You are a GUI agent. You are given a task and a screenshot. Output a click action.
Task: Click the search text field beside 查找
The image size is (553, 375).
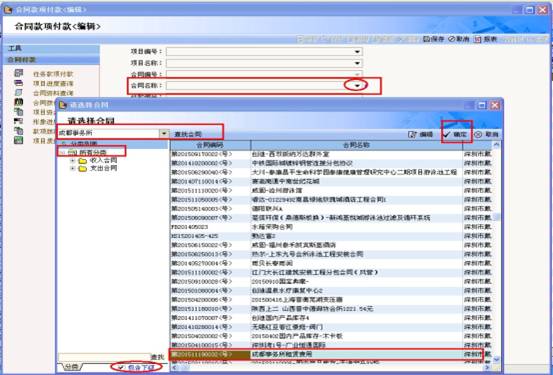(x=104, y=357)
